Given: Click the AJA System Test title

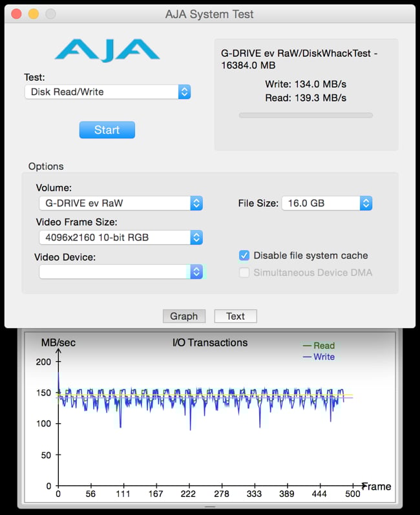Looking at the screenshot, I should [x=209, y=14].
